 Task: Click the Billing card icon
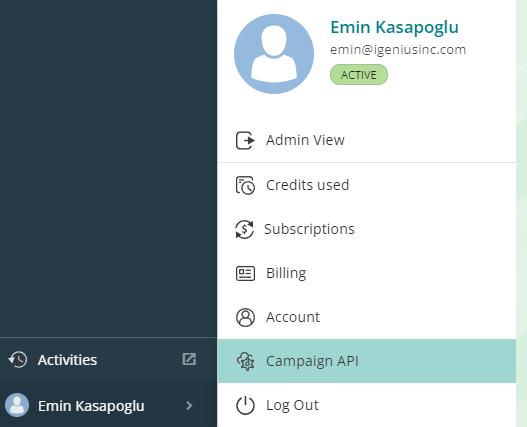pyautogui.click(x=245, y=273)
